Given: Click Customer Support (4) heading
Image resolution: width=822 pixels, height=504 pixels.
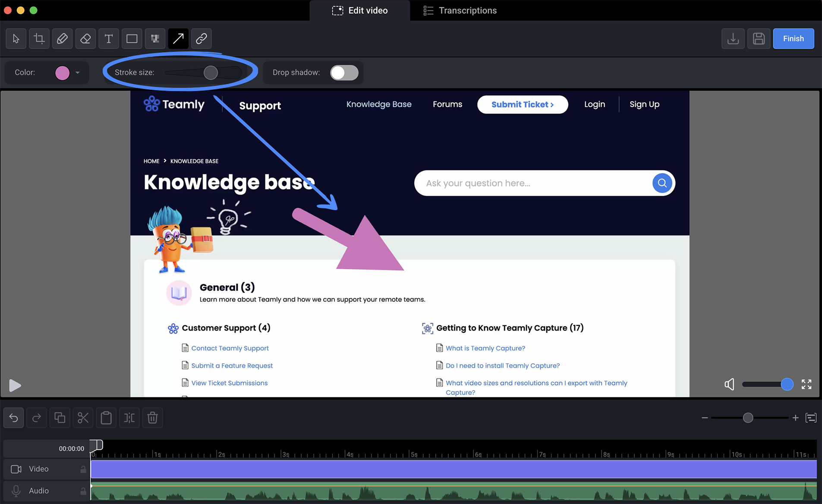Looking at the screenshot, I should 226,328.
